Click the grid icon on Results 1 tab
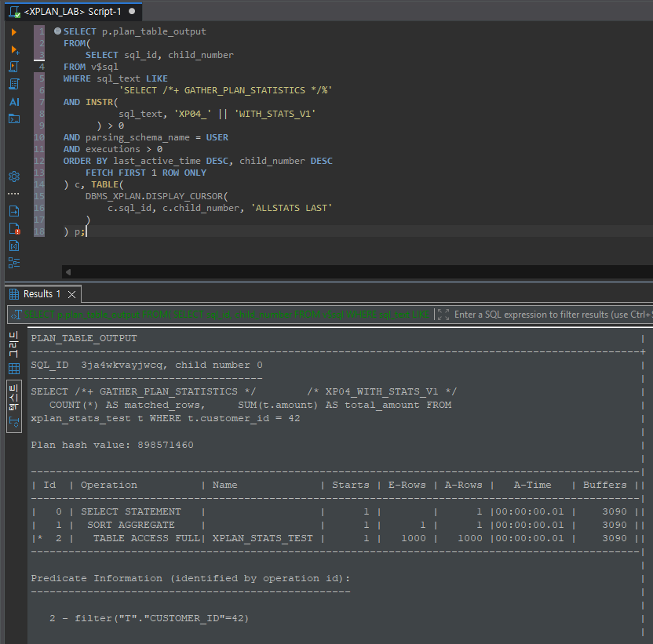This screenshot has width=653, height=644. 14,294
